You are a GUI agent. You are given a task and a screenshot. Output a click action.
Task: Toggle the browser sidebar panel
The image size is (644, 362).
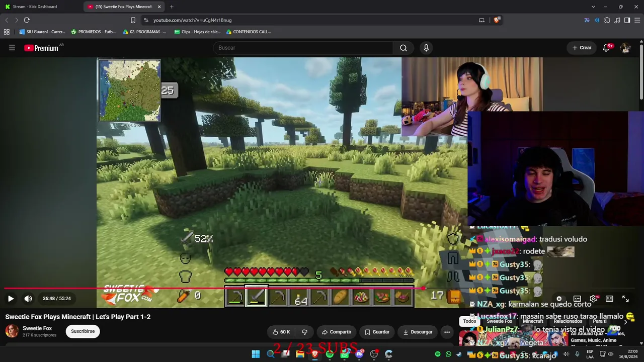click(x=627, y=20)
